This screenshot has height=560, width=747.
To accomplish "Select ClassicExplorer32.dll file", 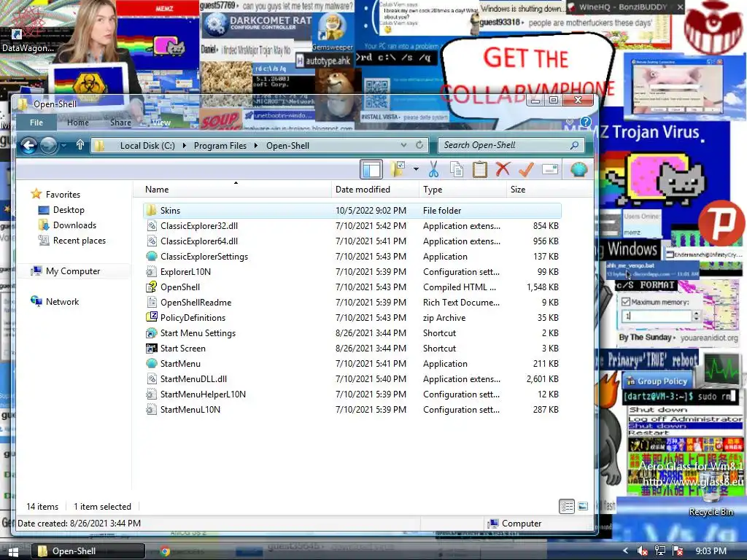I will [x=352, y=226].
